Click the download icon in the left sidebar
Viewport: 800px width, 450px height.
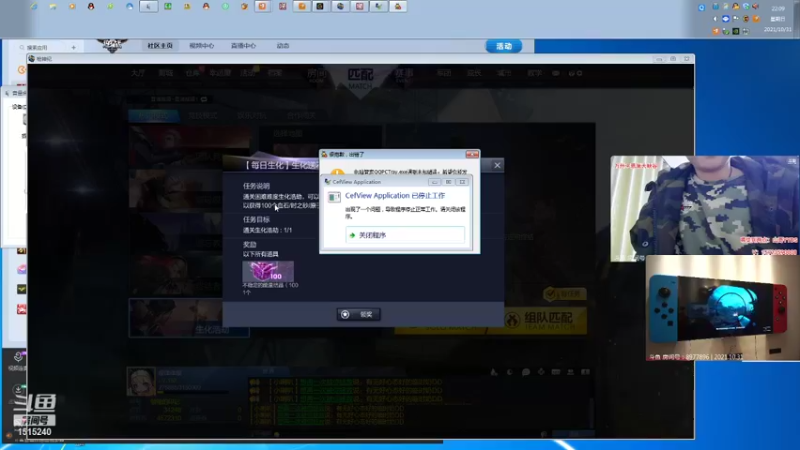pos(18,389)
